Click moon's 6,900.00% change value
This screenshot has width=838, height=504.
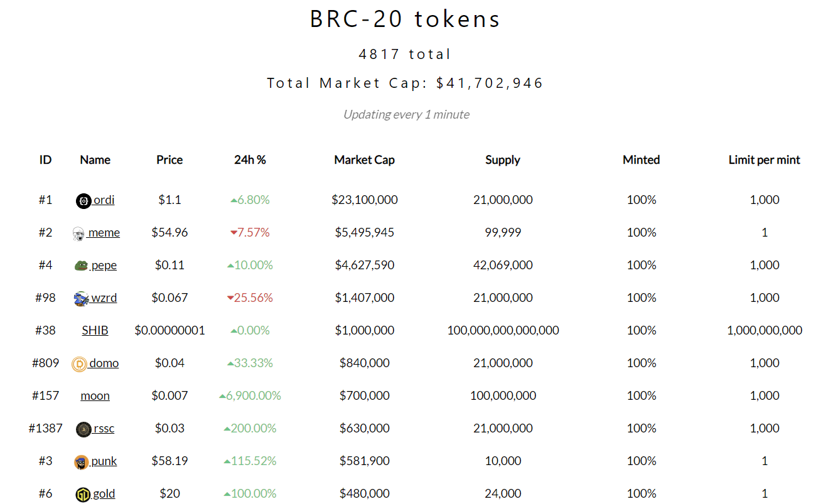pyautogui.click(x=253, y=395)
